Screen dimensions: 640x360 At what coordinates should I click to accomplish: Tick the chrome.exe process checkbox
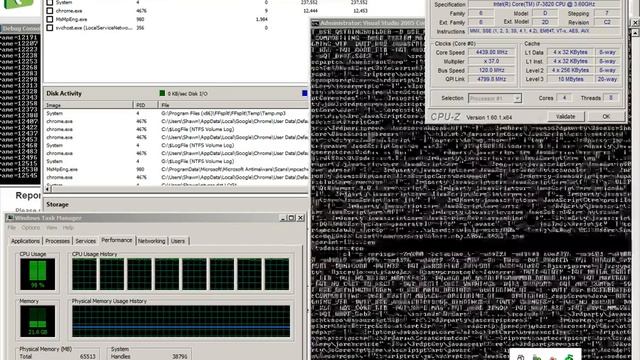click(49, 11)
